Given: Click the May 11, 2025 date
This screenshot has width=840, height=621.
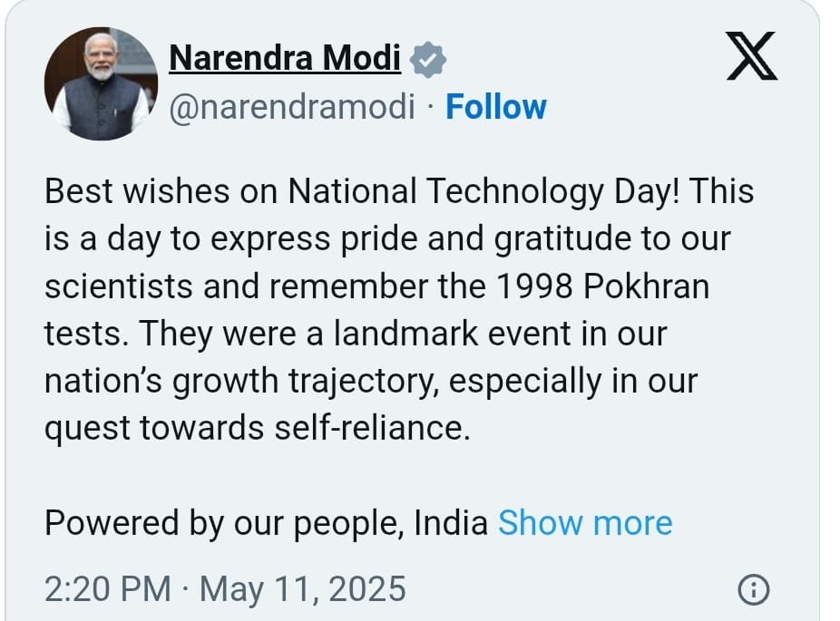Looking at the screenshot, I should 303,589.
